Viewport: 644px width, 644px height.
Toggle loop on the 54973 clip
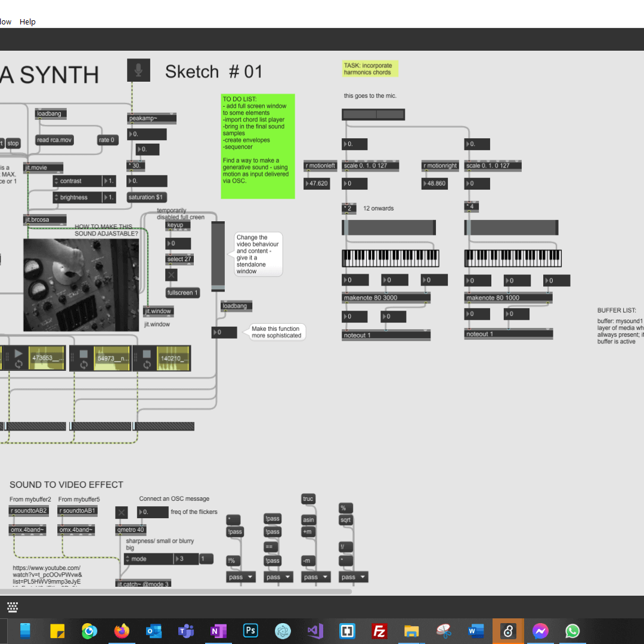click(x=83, y=364)
